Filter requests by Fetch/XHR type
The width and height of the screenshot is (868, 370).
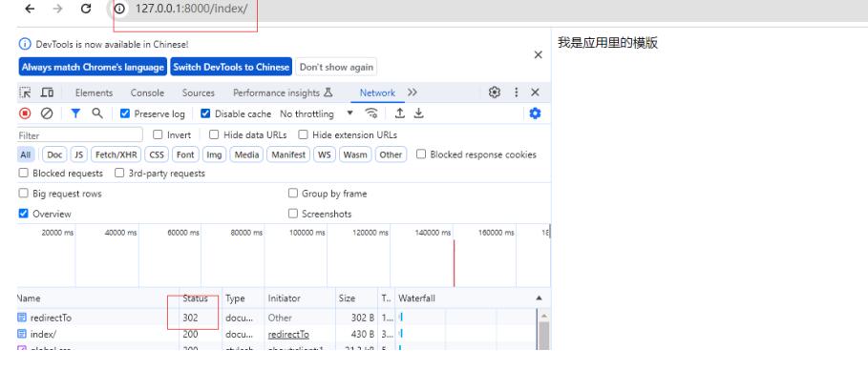click(116, 154)
